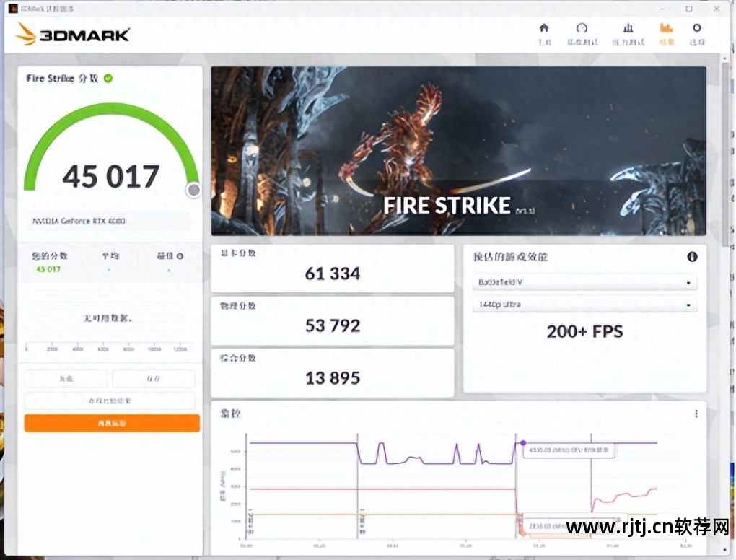Click the FIRE STRIKE title on the banner
736x560 pixels.
coord(447,206)
